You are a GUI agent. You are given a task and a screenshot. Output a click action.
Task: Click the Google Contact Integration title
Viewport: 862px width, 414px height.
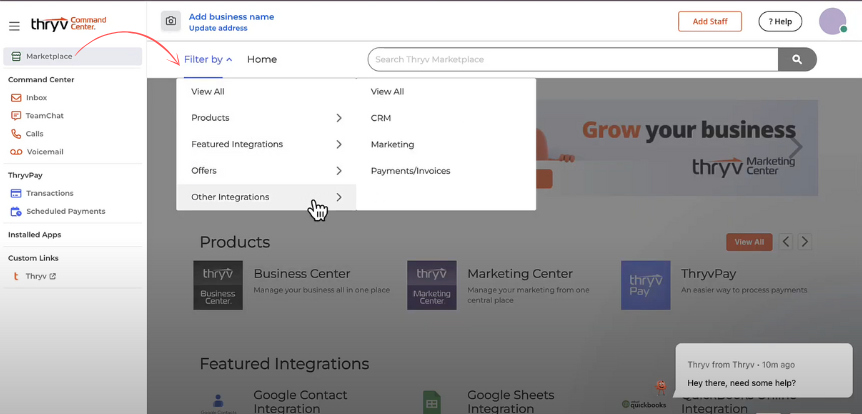coord(300,402)
